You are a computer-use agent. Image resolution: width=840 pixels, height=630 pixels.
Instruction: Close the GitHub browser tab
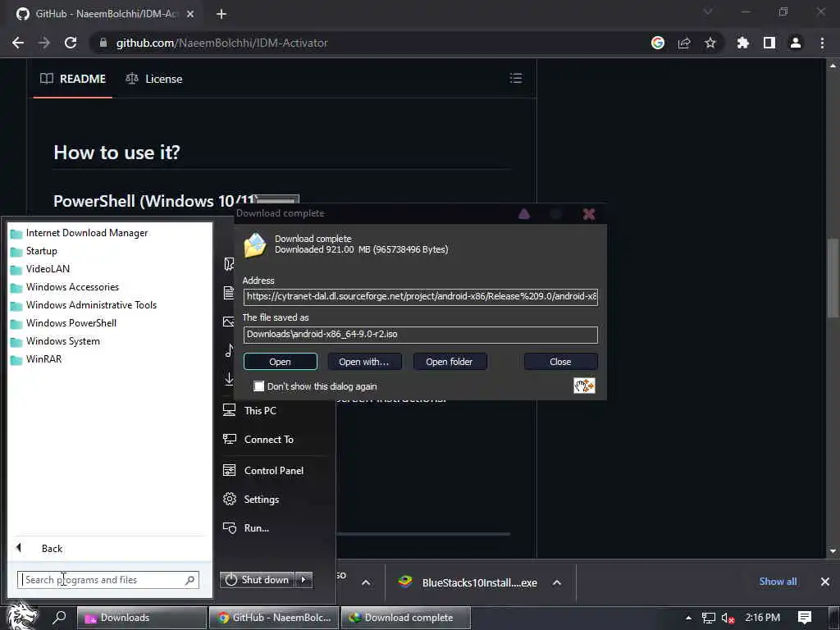point(189,14)
